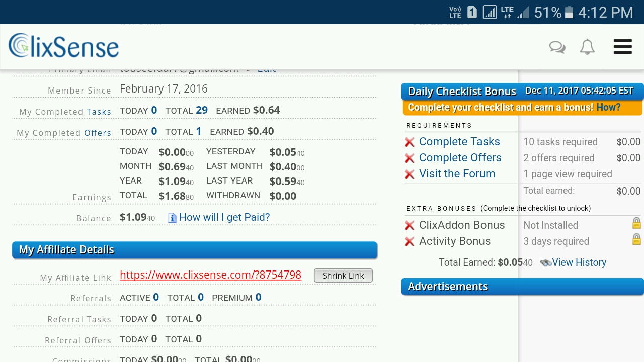
Task: Click the binoculars View History icon
Action: click(545, 262)
